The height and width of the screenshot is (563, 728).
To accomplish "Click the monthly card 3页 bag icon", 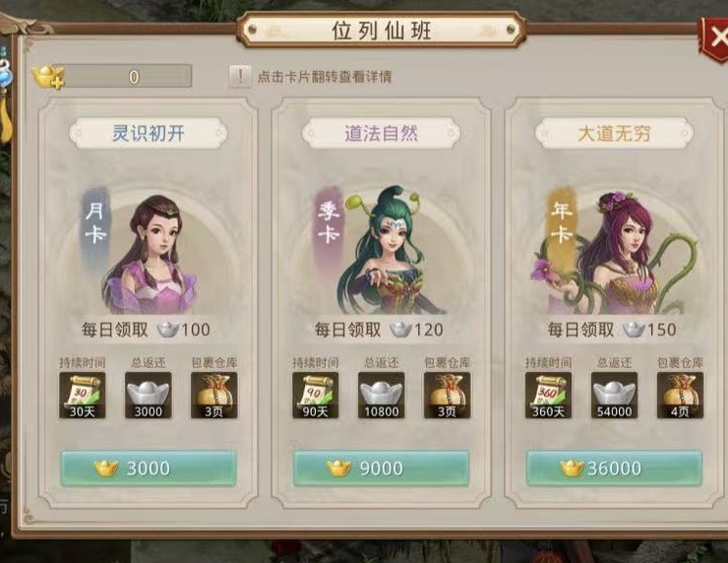I will point(214,396).
